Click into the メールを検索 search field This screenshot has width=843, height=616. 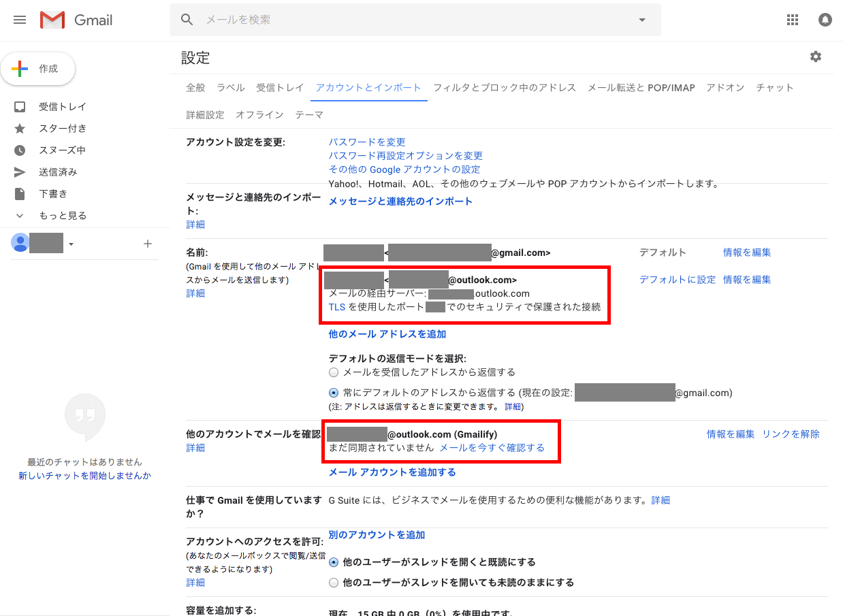[409, 20]
